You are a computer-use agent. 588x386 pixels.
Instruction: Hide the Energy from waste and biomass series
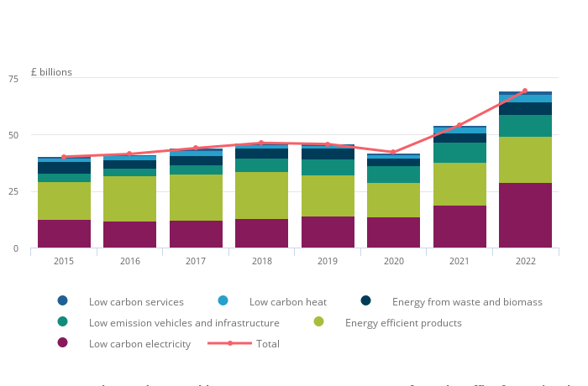pos(366,301)
